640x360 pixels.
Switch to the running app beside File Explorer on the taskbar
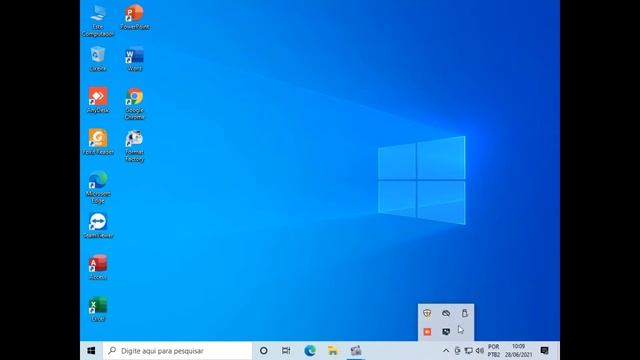click(356, 351)
